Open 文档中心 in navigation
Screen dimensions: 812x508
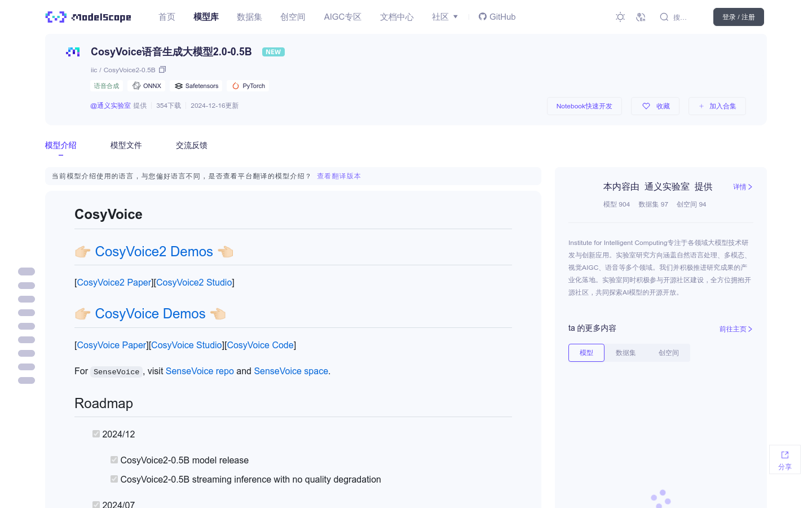[x=396, y=17]
